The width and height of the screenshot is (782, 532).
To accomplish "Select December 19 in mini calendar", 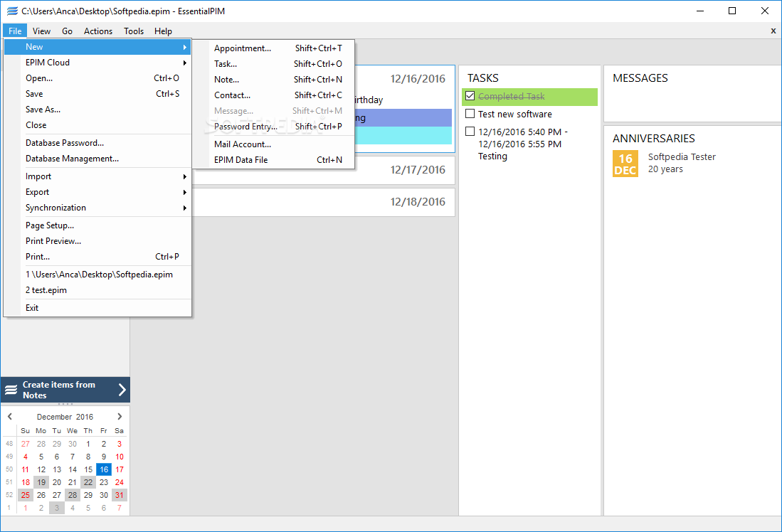I will pyautogui.click(x=41, y=482).
